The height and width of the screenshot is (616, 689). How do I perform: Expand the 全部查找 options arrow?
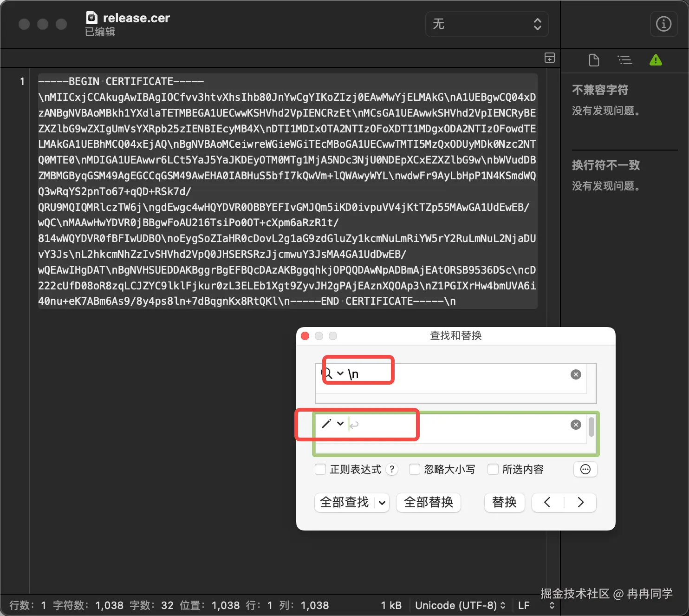(382, 503)
